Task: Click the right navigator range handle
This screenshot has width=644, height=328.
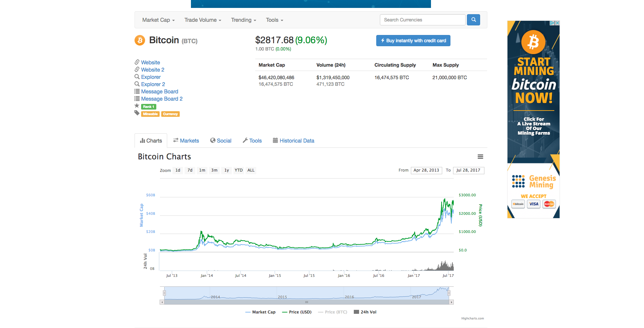Action: tap(449, 293)
